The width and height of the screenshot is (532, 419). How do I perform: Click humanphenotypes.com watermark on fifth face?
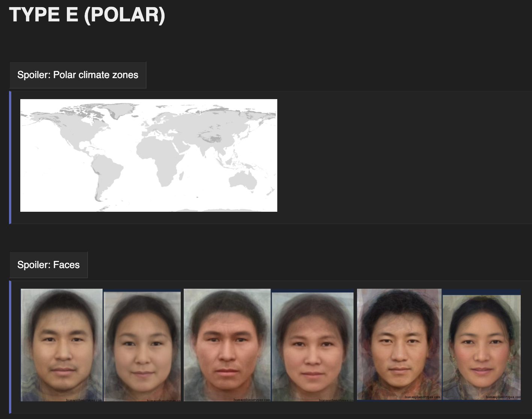coord(422,397)
